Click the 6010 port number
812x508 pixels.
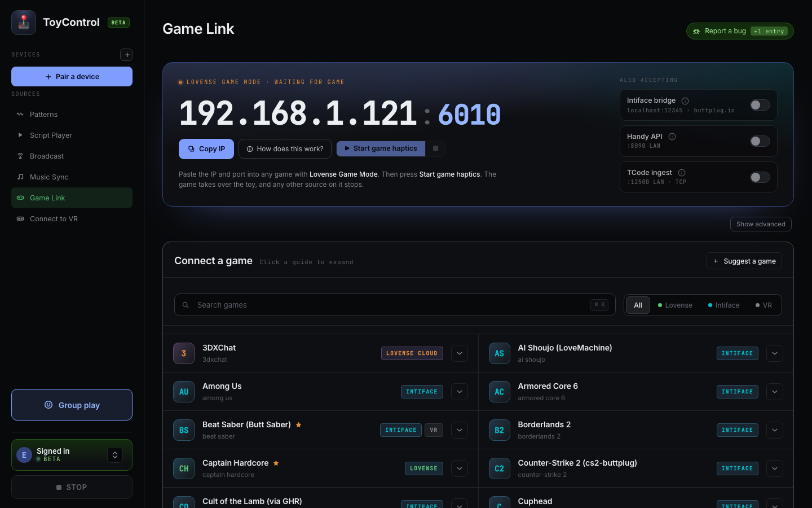469,115
